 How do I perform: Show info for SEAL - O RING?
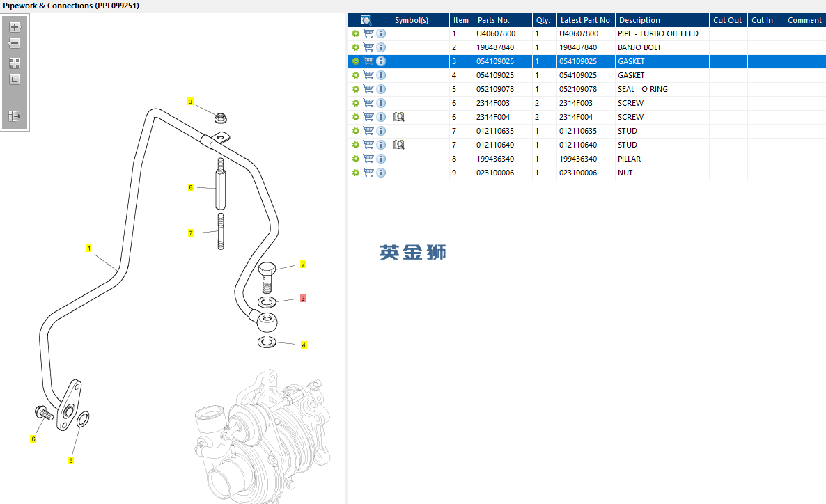(381, 89)
